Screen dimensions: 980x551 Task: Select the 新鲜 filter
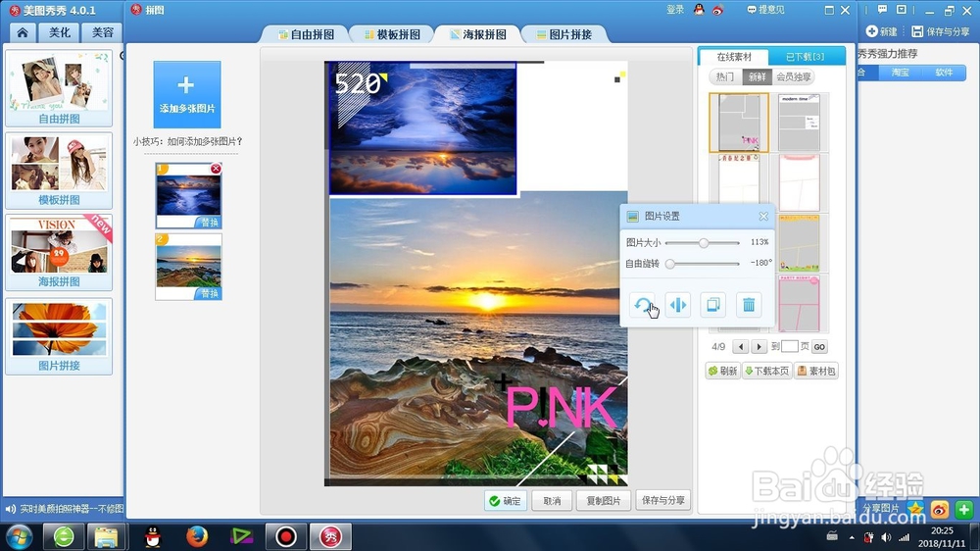coord(757,76)
